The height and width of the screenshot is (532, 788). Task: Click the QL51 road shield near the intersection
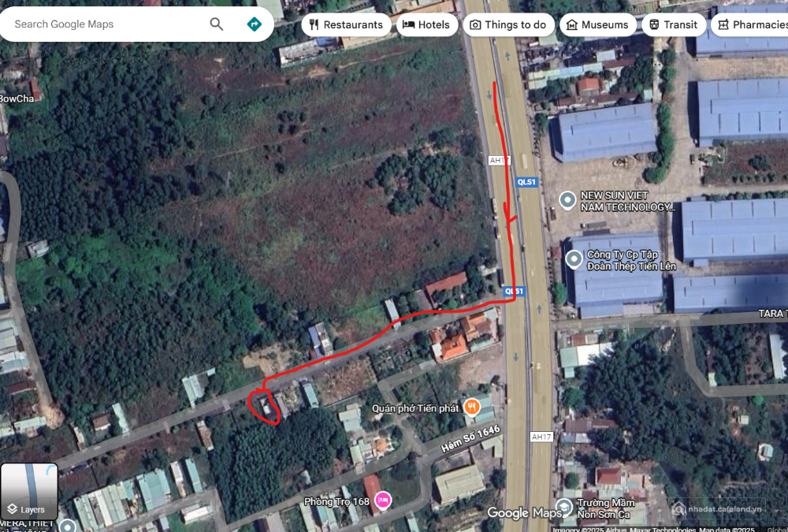click(x=514, y=292)
